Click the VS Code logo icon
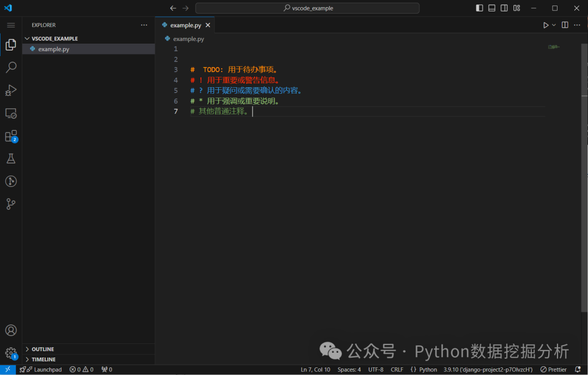This screenshot has height=375, width=588. (x=8, y=8)
